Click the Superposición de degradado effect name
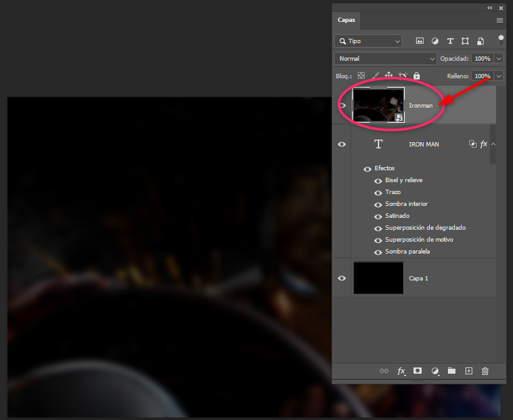 click(x=425, y=227)
